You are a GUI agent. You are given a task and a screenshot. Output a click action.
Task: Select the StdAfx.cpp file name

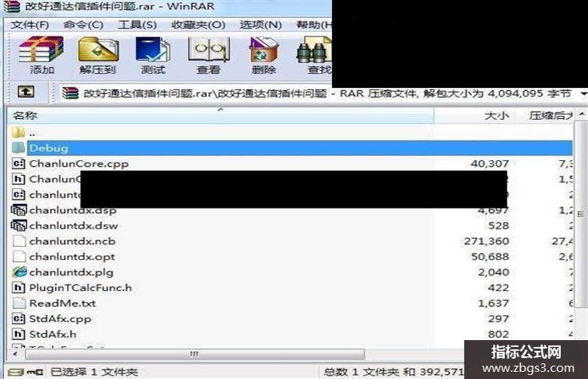tap(60, 319)
